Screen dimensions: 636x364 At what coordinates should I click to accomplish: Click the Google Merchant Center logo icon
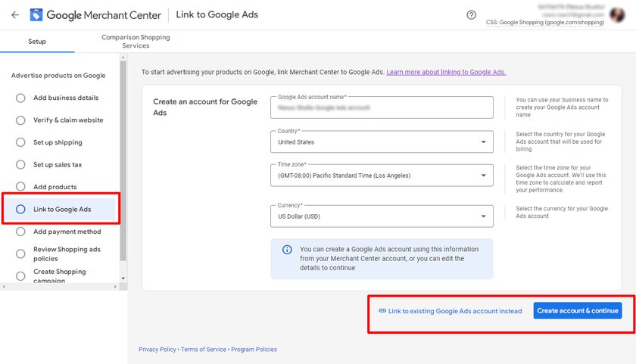[36, 15]
